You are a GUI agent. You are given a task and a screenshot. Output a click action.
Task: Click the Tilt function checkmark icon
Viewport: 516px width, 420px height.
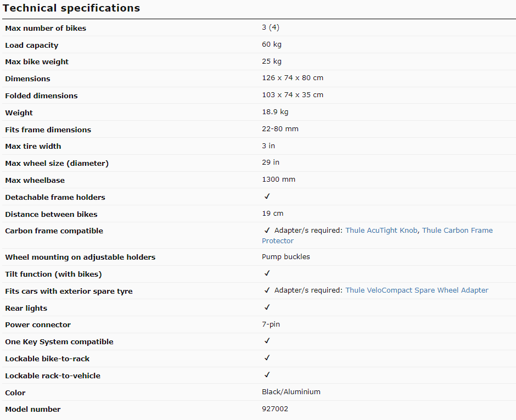[267, 273]
